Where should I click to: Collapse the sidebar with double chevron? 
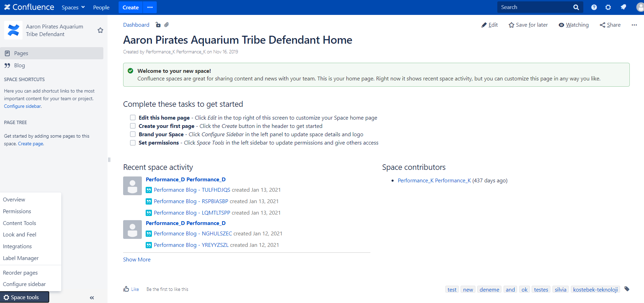(92, 298)
